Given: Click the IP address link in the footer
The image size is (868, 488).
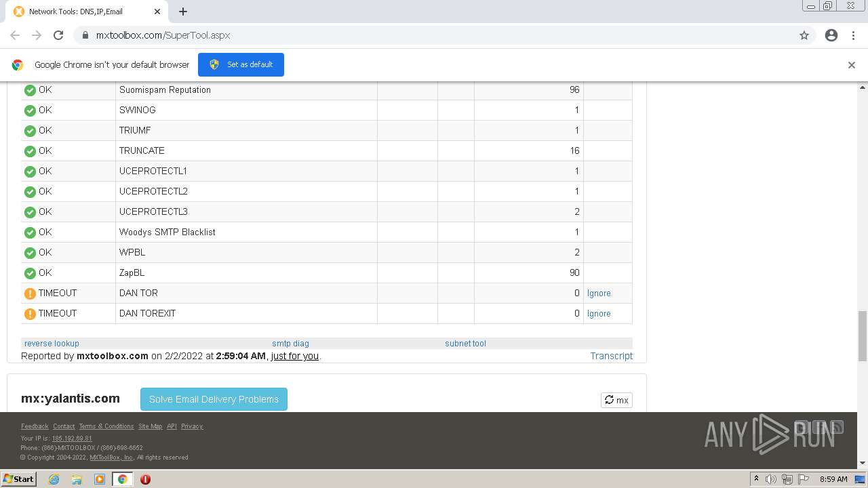Looking at the screenshot, I should [72, 439].
